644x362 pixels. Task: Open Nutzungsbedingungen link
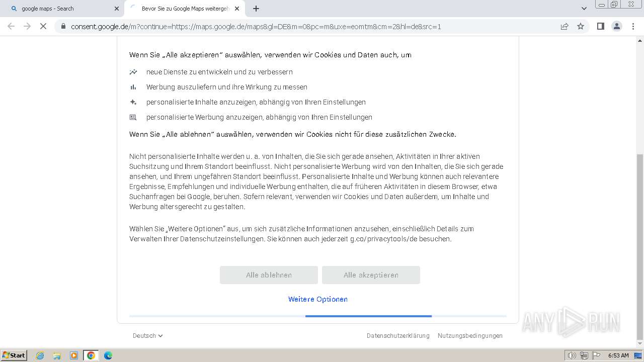(x=470, y=336)
